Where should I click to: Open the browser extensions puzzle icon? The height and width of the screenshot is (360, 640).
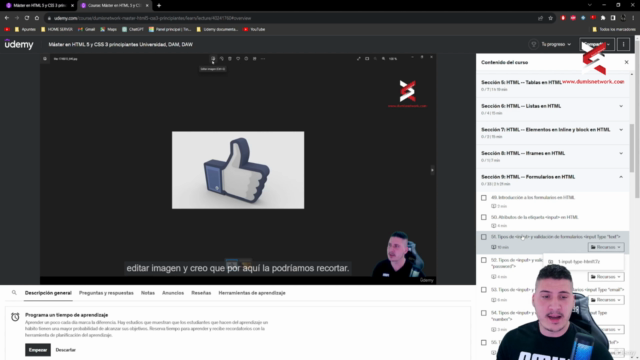click(x=603, y=18)
